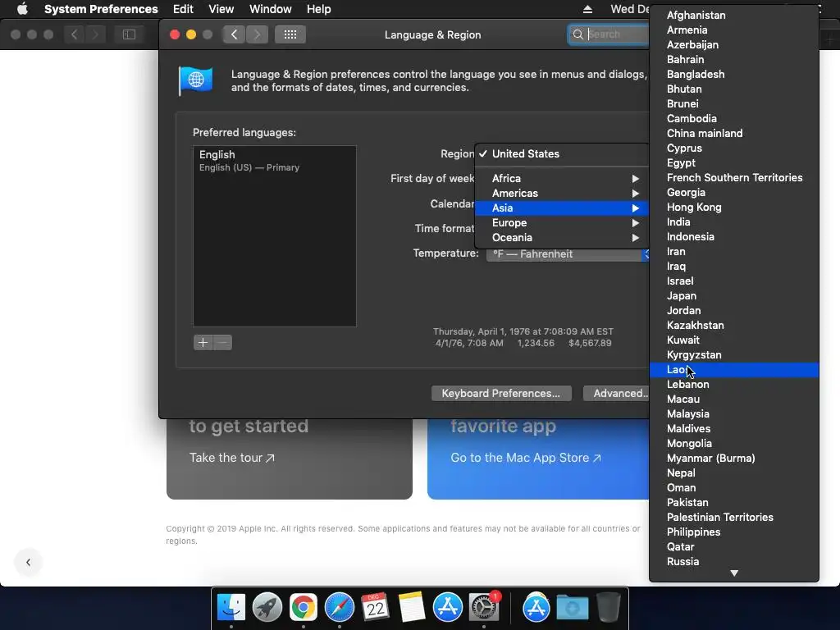
Task: Choose Palestinian Territories from the list
Action: pyautogui.click(x=734, y=518)
